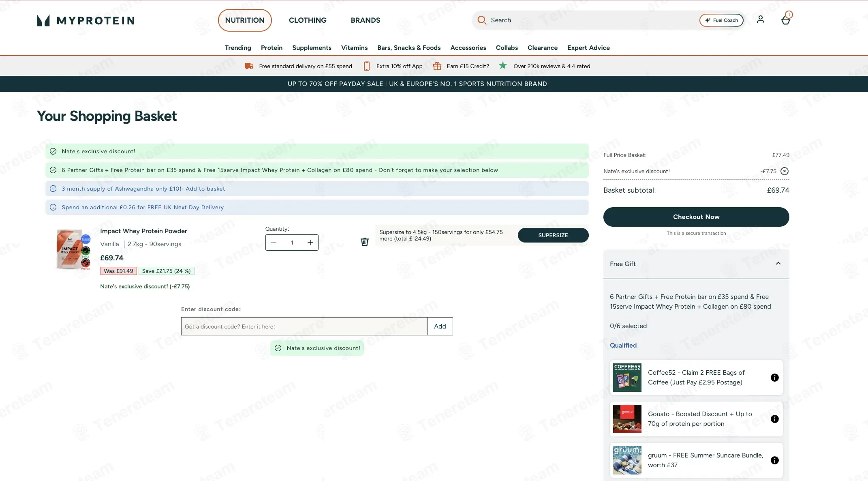Image resolution: width=868 pixels, height=481 pixels.
Task: Show info for Gousto gift
Action: [x=774, y=419]
